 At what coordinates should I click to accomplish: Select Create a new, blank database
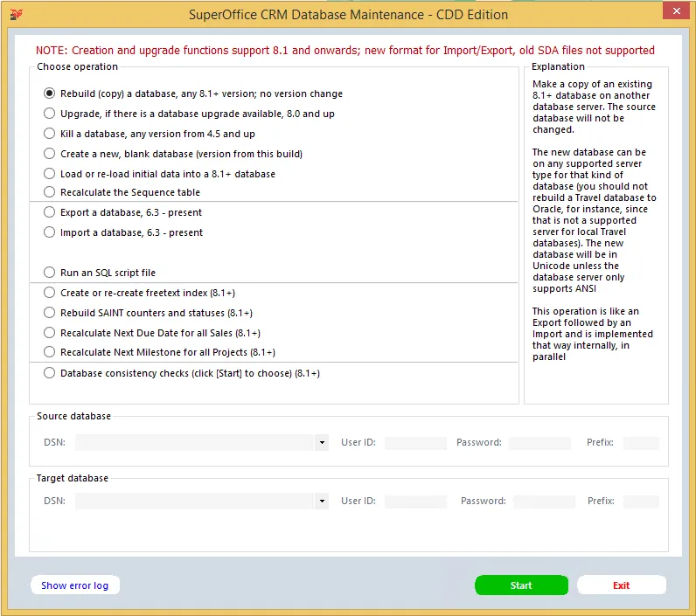(50, 154)
